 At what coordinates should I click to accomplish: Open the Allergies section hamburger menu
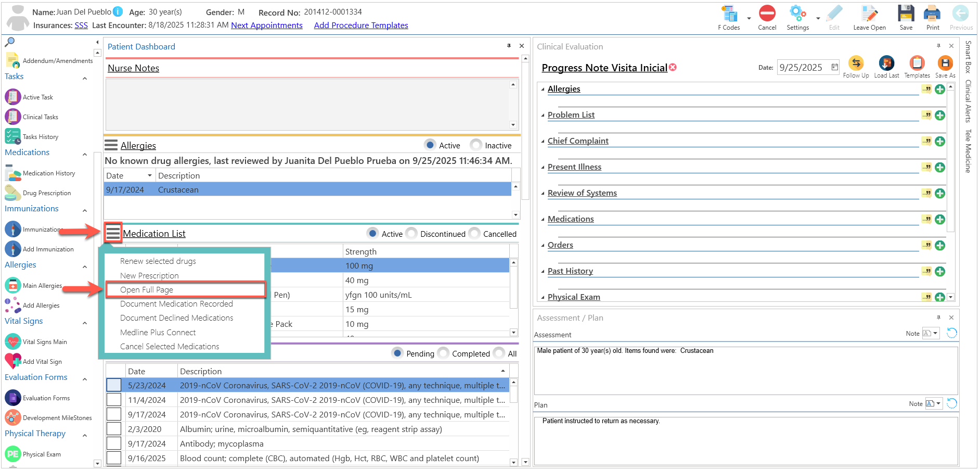(x=111, y=145)
